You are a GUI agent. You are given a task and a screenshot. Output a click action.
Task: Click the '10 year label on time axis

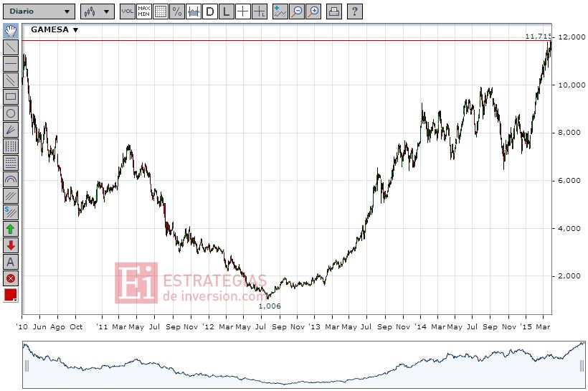click(x=22, y=327)
